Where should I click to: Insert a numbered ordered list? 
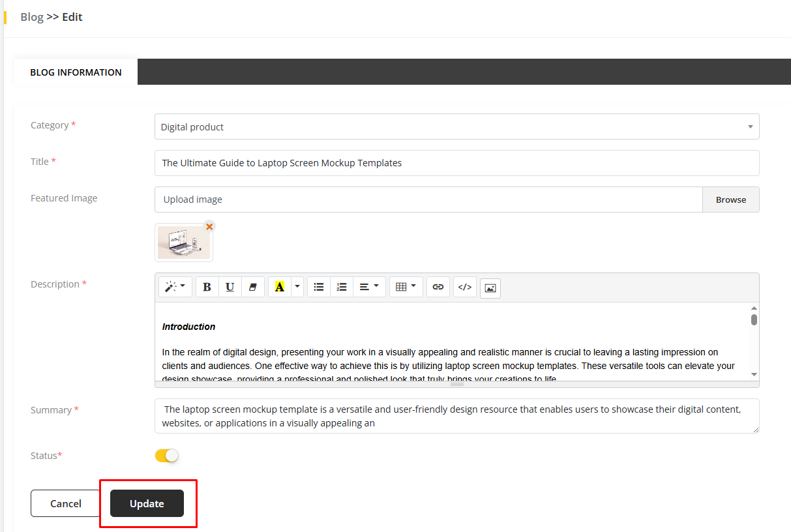pos(341,287)
